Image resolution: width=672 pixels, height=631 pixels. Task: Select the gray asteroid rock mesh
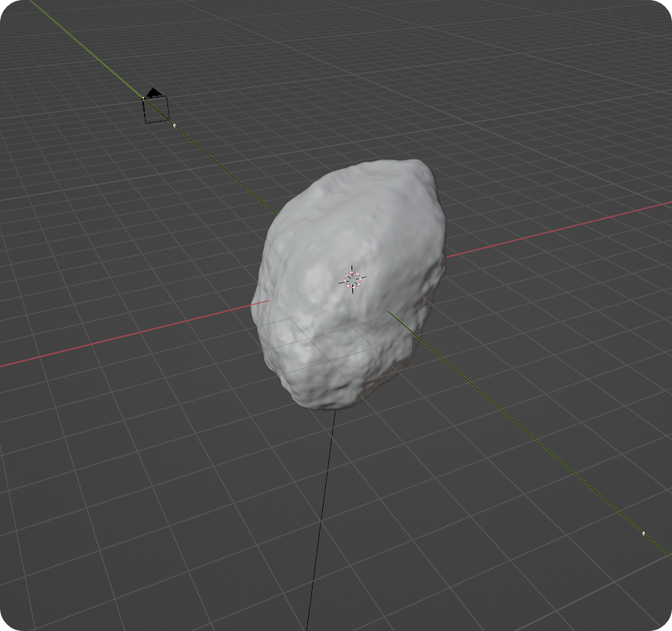348,284
